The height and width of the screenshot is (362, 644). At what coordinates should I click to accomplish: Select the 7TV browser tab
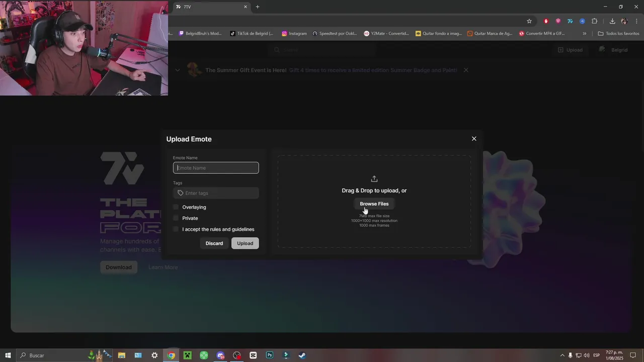pyautogui.click(x=211, y=7)
